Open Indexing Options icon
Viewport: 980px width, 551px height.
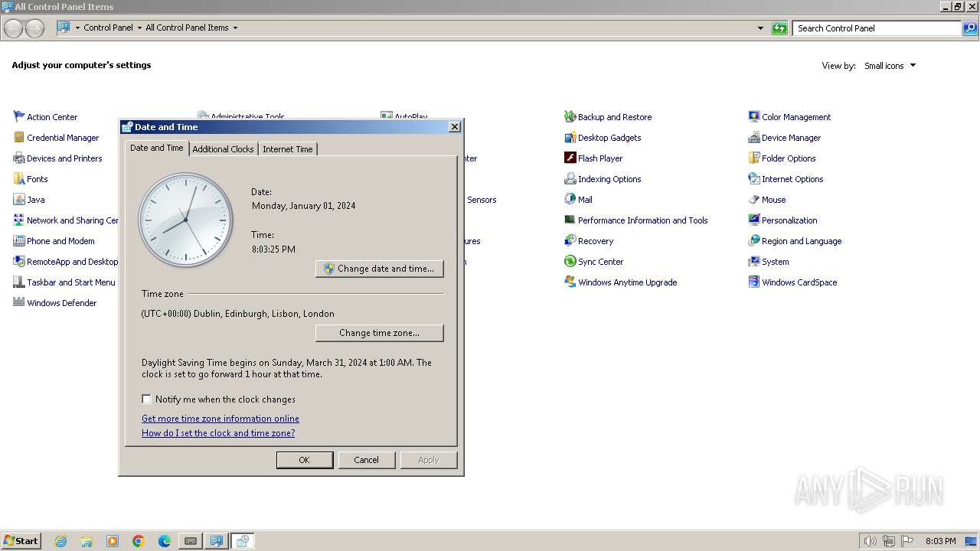tap(570, 179)
